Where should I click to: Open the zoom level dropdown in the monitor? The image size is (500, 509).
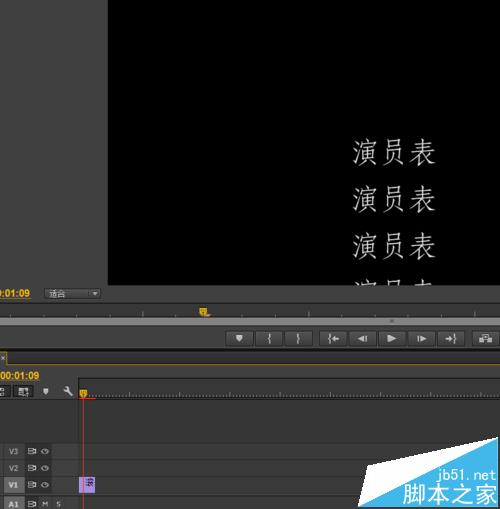(72, 294)
